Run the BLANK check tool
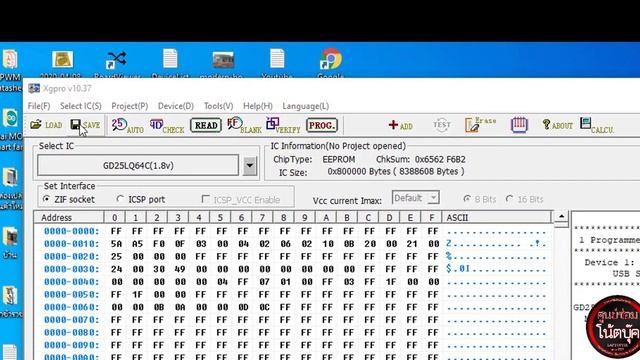 click(x=244, y=125)
